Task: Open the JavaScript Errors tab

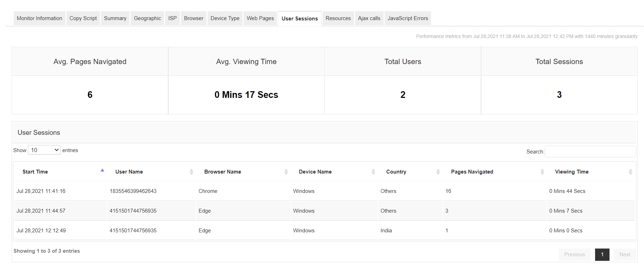Action: click(408, 18)
